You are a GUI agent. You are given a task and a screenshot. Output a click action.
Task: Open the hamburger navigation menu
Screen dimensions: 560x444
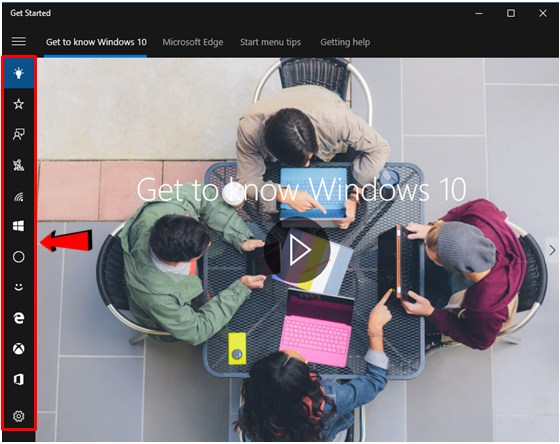pos(19,41)
